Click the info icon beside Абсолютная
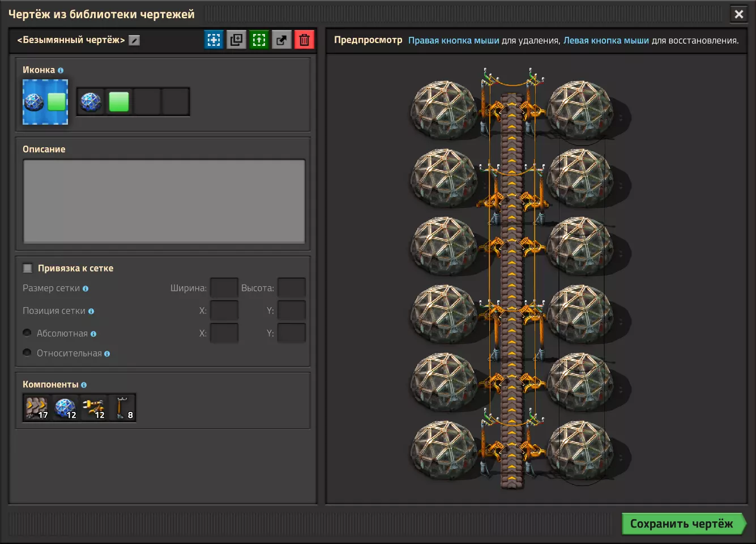Screen dimensions: 756x544 tap(93, 334)
